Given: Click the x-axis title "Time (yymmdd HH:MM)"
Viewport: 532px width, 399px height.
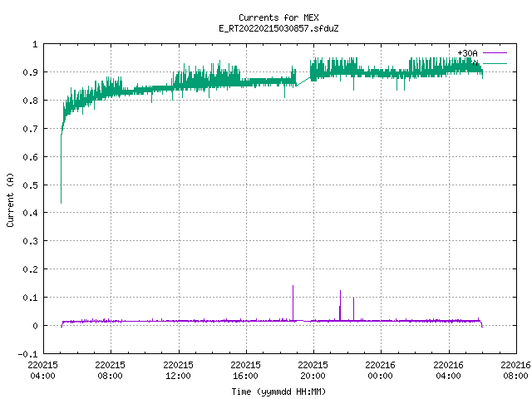Looking at the screenshot, I should (278, 392).
